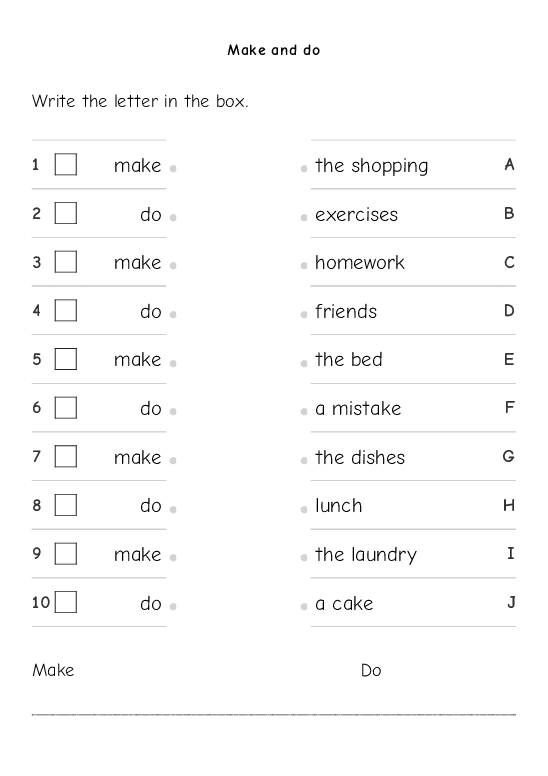
Task: Choose the answer box for number 10
Action: pos(66,602)
